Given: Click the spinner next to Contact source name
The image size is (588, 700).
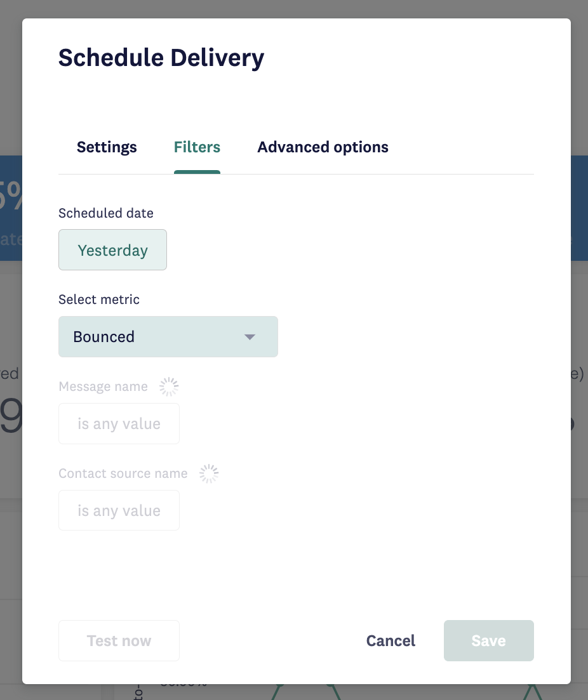Looking at the screenshot, I should 209,473.
